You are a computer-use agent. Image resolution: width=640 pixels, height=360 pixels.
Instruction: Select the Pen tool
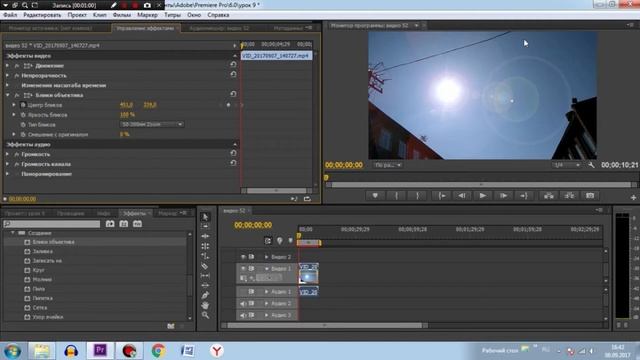205,295
